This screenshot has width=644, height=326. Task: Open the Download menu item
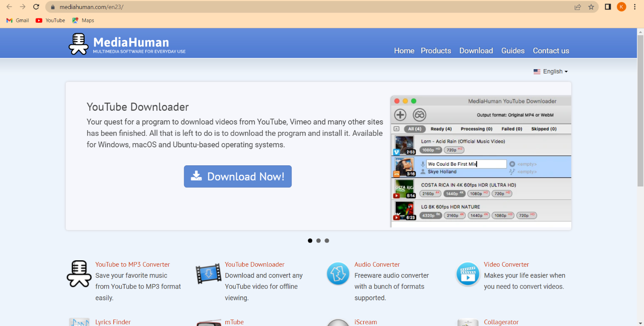click(x=476, y=51)
